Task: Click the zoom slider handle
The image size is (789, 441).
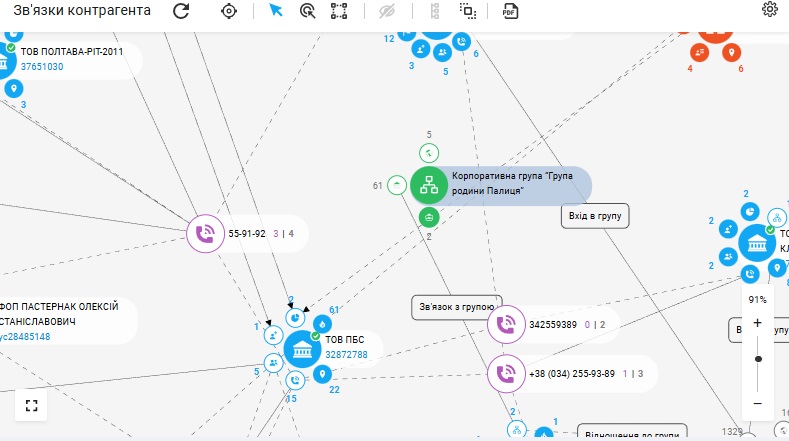Action: 758,358
